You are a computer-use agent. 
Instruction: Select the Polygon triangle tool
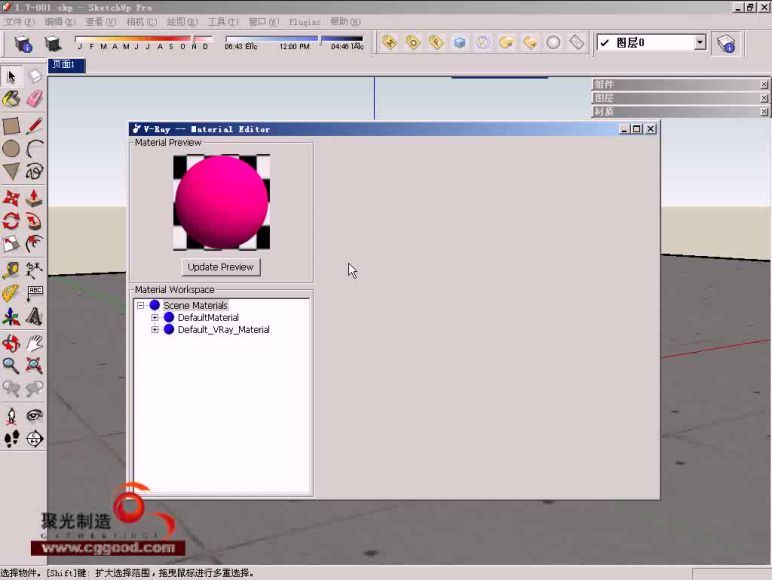[x=11, y=171]
